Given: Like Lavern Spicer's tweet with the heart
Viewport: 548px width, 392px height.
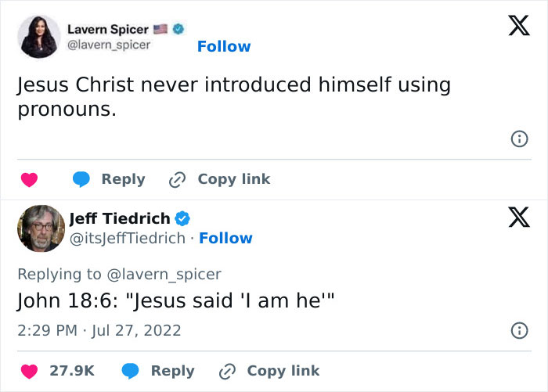Looking at the screenshot, I should (29, 180).
